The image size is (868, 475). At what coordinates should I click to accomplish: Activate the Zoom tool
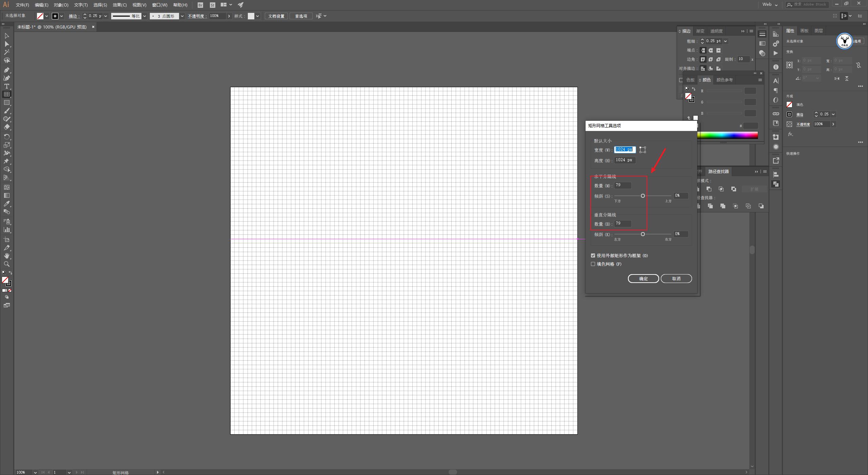coord(7,264)
